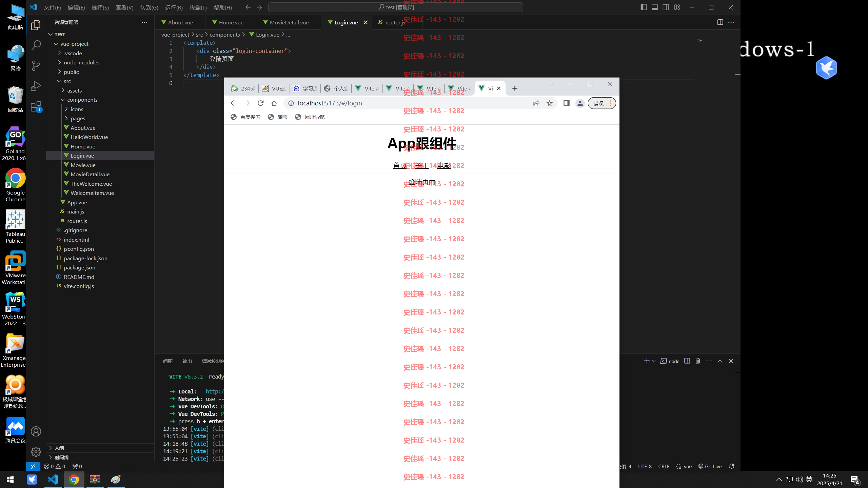868x488 pixels.
Task: Open 网址导航 bookmark
Action: (310, 117)
